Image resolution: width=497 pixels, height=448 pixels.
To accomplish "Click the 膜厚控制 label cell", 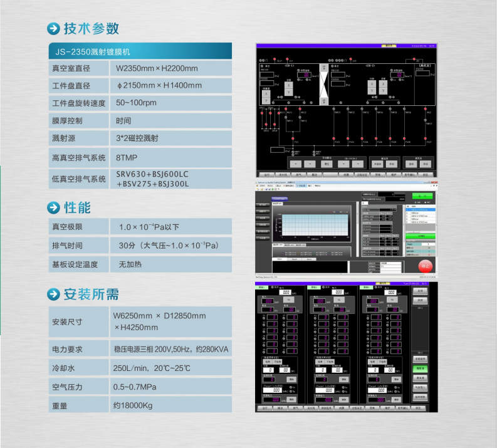I will tap(78, 121).
